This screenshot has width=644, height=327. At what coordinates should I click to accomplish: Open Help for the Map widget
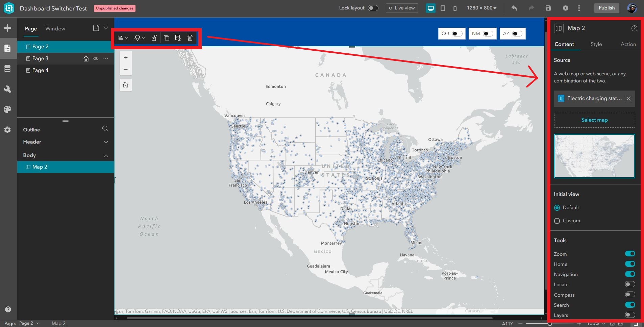pos(634,28)
